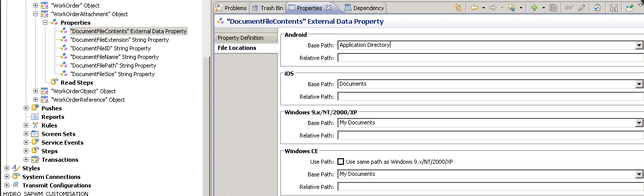Click the Windows CE Relative Path field

click(490, 187)
